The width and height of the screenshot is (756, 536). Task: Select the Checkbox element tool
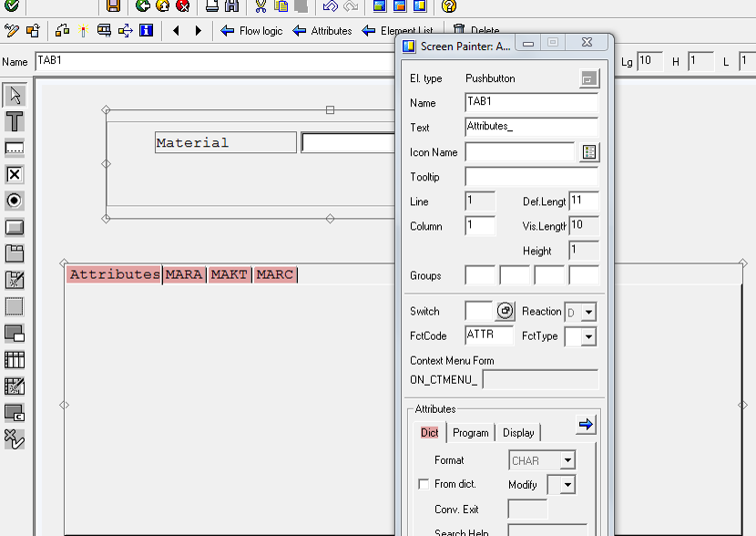(x=12, y=174)
